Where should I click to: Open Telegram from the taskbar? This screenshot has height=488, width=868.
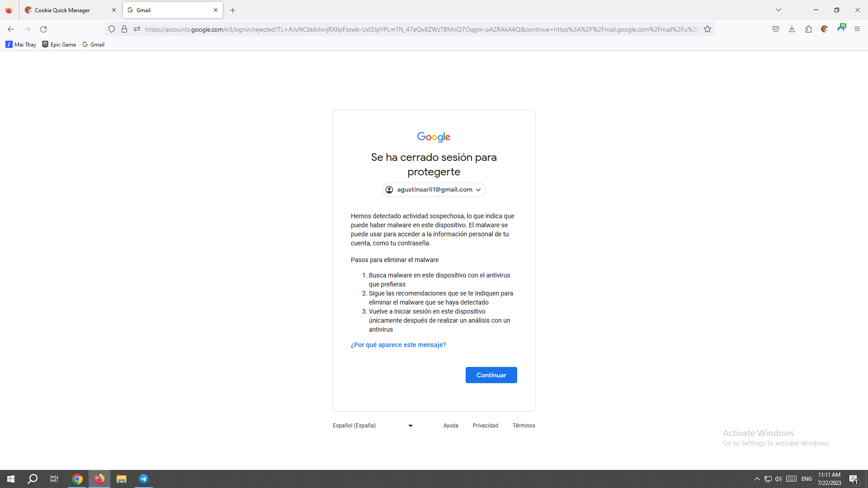coord(144,479)
